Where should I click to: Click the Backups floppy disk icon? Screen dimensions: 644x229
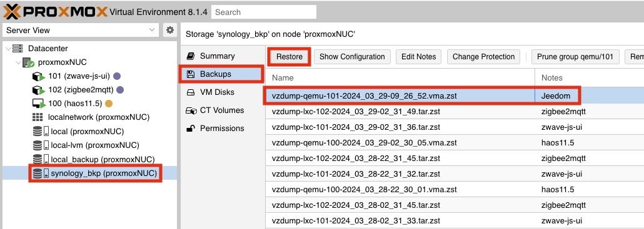coord(190,74)
